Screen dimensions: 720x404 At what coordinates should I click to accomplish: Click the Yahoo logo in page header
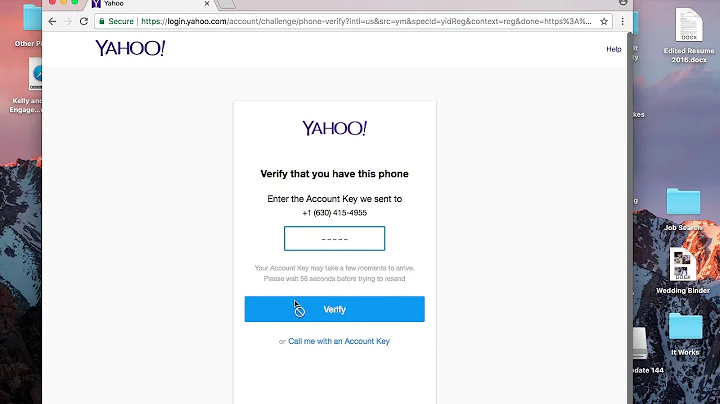[x=130, y=48]
